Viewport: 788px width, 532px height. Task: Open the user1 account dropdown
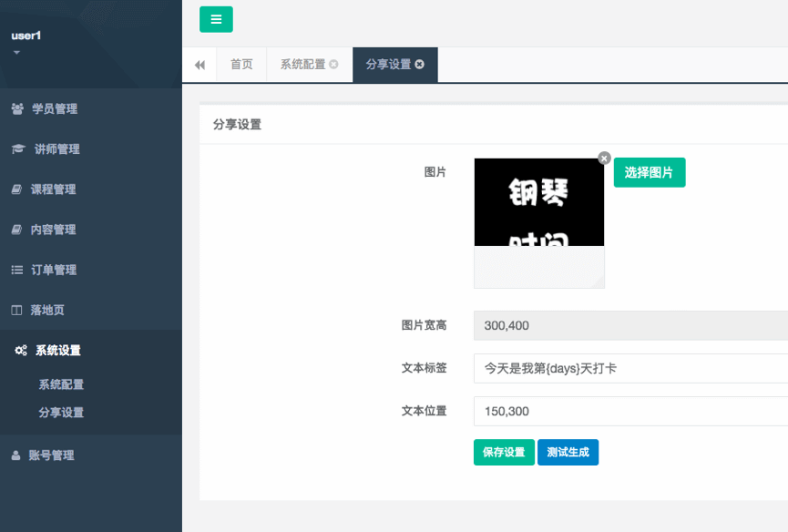[x=26, y=42]
